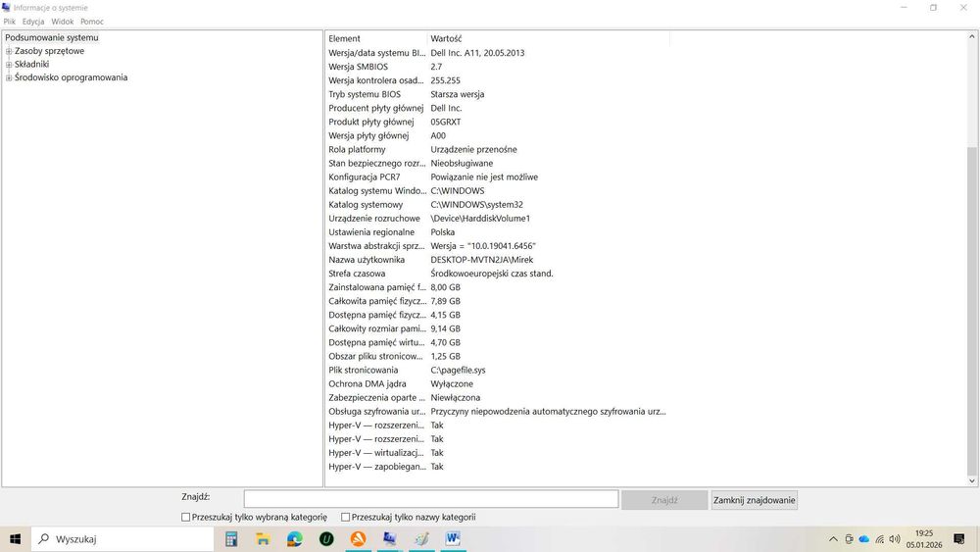Select the Producent płyty głównej row

tap(498, 108)
